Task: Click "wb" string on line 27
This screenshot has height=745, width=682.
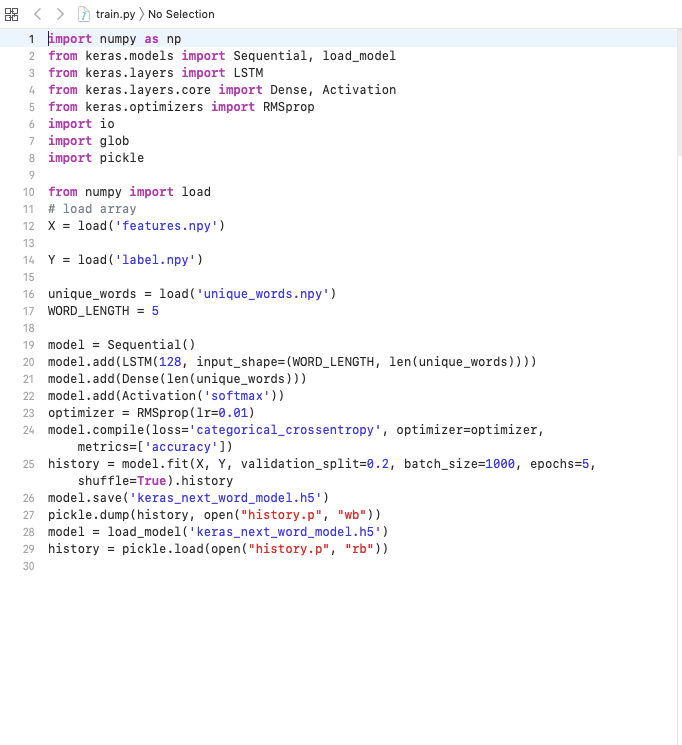Action: [x=352, y=515]
